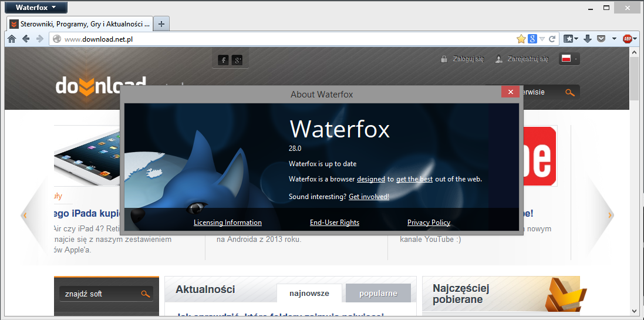Click the '28.0' version text
The width and height of the screenshot is (644, 320).
pyautogui.click(x=295, y=149)
